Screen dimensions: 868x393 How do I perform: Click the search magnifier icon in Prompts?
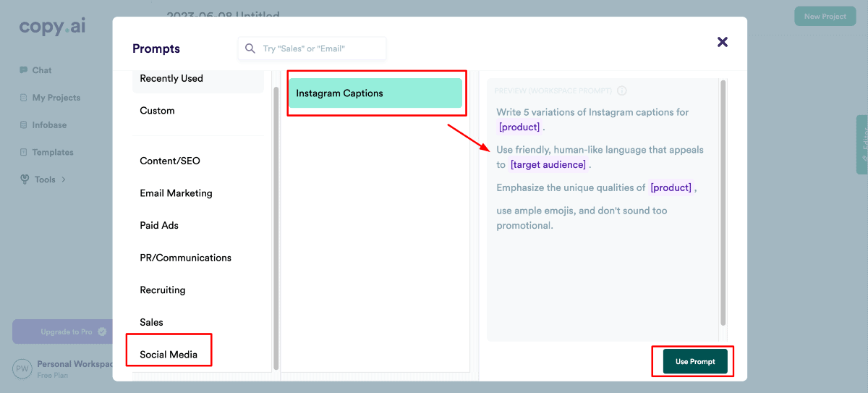coord(250,48)
